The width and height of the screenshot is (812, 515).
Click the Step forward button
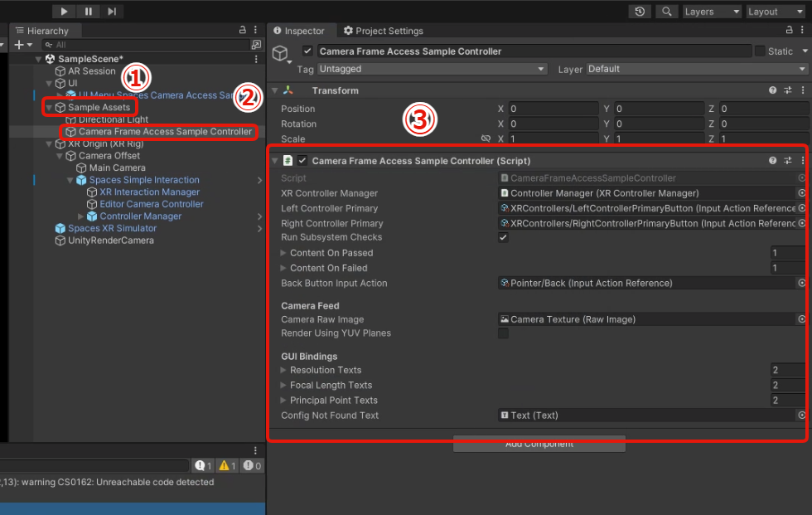[111, 11]
